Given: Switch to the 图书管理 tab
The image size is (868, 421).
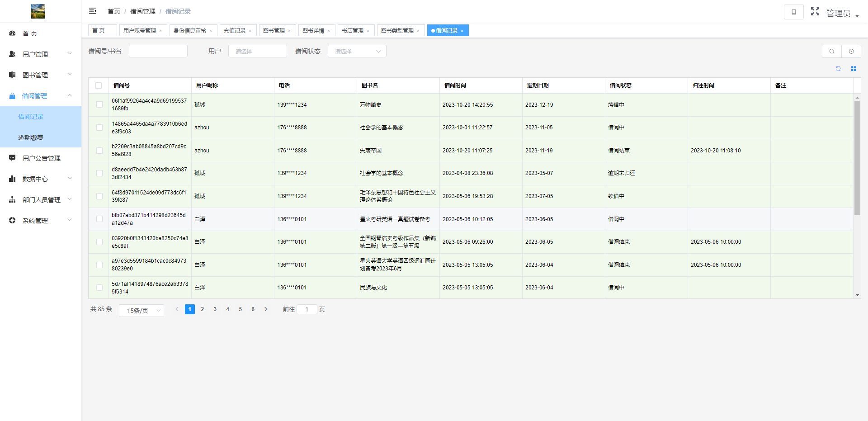Looking at the screenshot, I should 274,31.
